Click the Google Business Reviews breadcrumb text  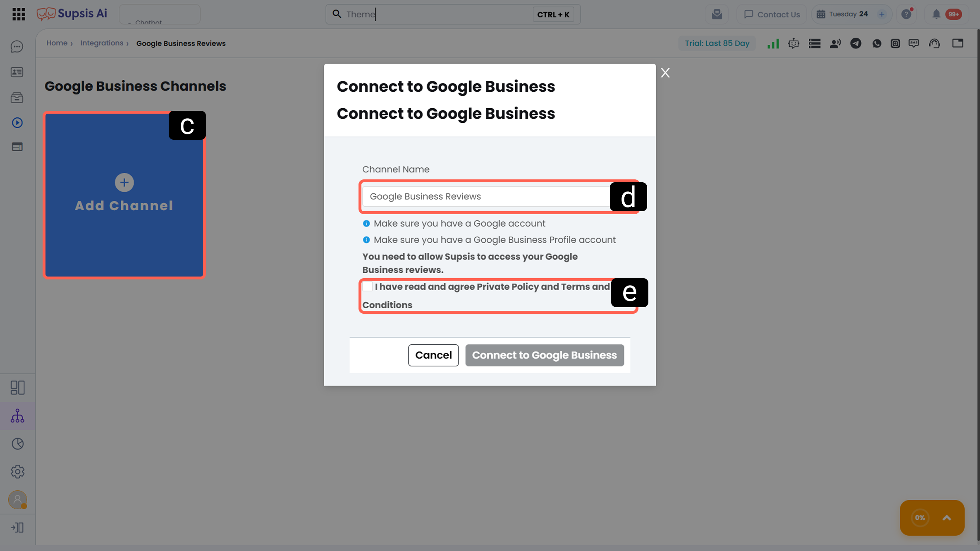point(181,43)
